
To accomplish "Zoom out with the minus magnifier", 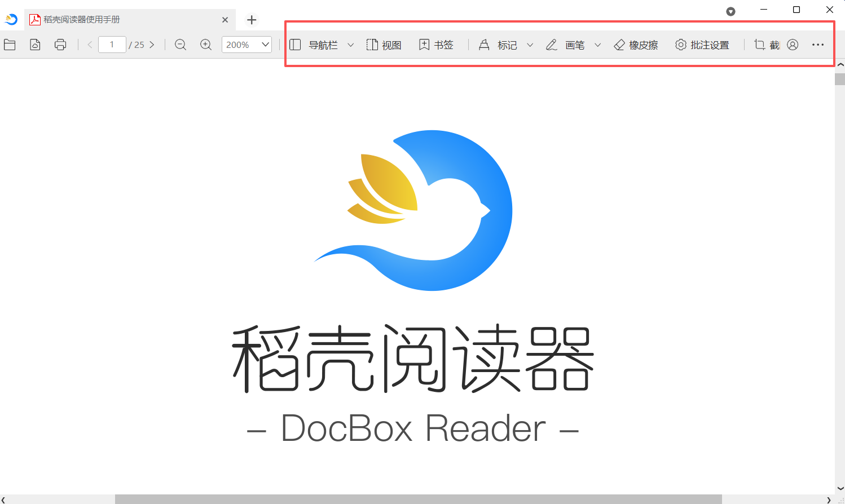I will [181, 45].
